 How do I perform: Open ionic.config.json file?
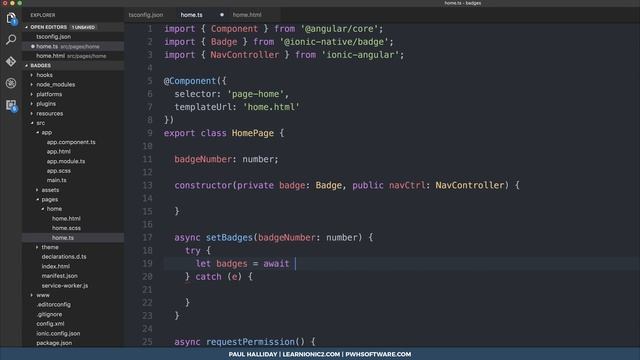(58, 333)
